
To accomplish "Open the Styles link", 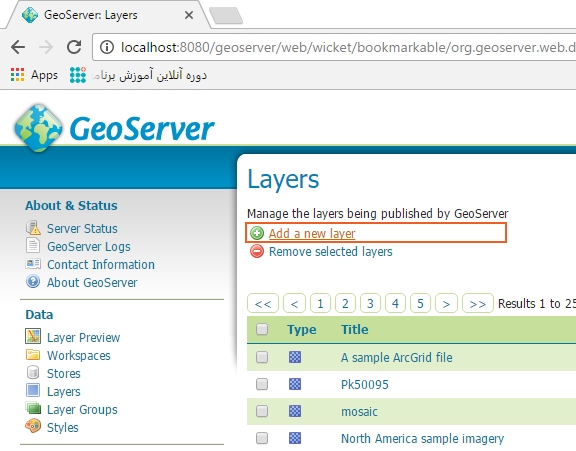I will tap(63, 427).
